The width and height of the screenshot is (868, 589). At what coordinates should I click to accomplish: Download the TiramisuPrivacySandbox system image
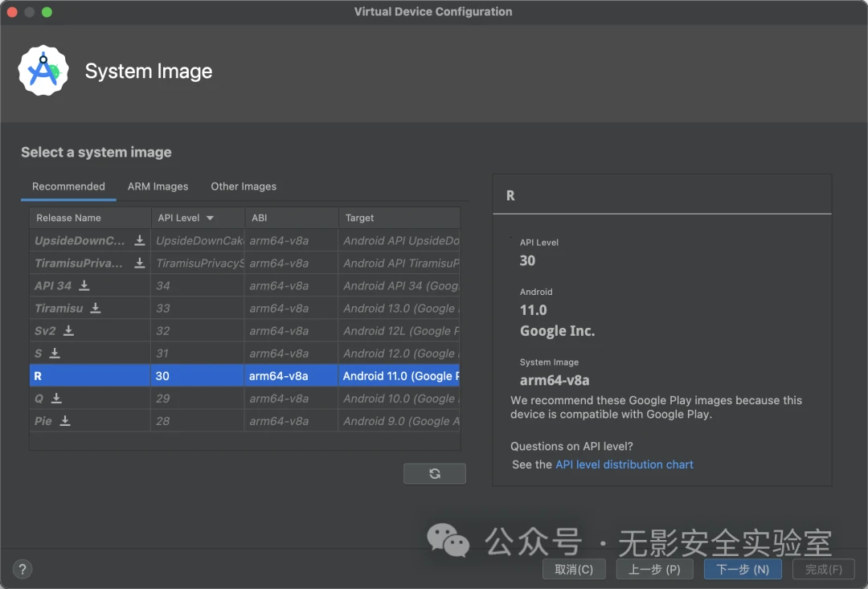click(x=140, y=263)
